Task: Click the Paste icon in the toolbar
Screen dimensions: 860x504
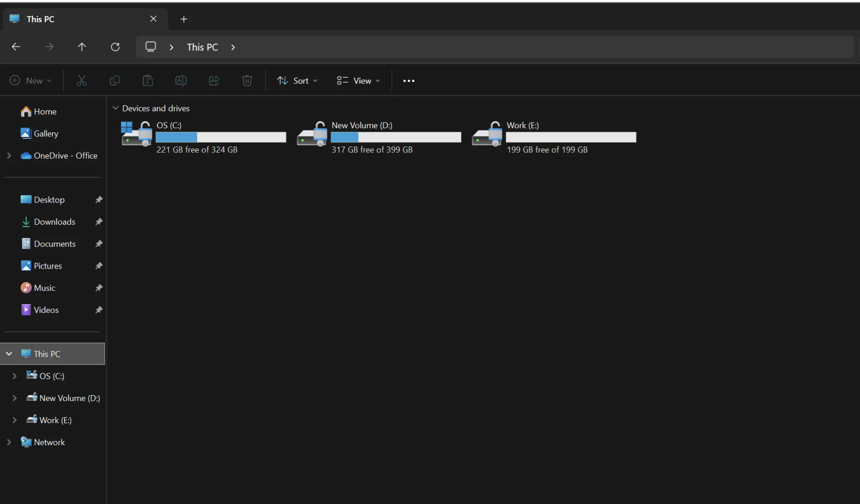Action: [148, 81]
